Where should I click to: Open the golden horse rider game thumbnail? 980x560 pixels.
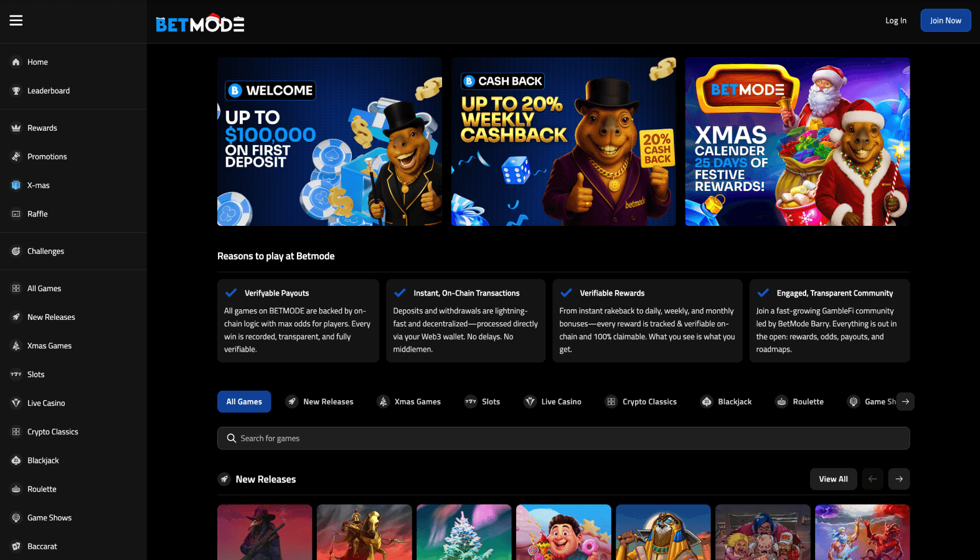[364, 533]
